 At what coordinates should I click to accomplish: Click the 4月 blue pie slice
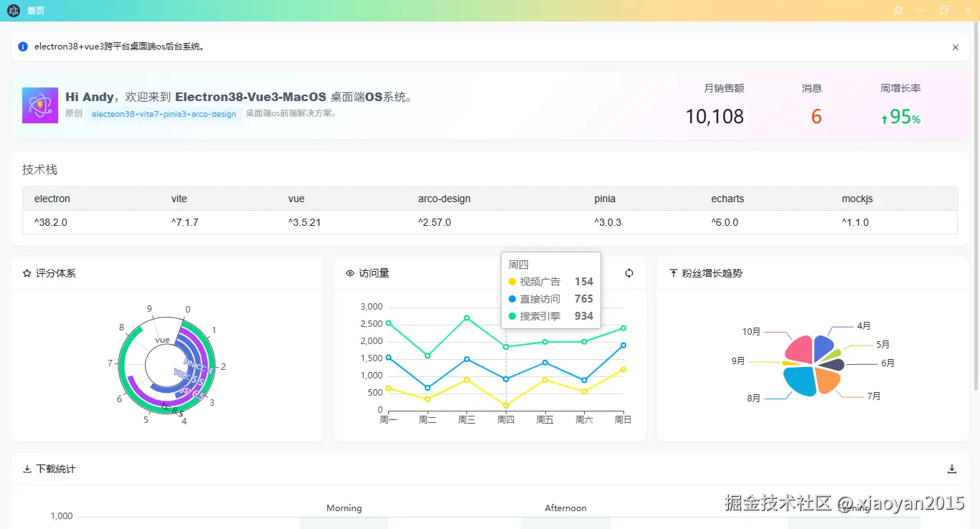(x=824, y=348)
